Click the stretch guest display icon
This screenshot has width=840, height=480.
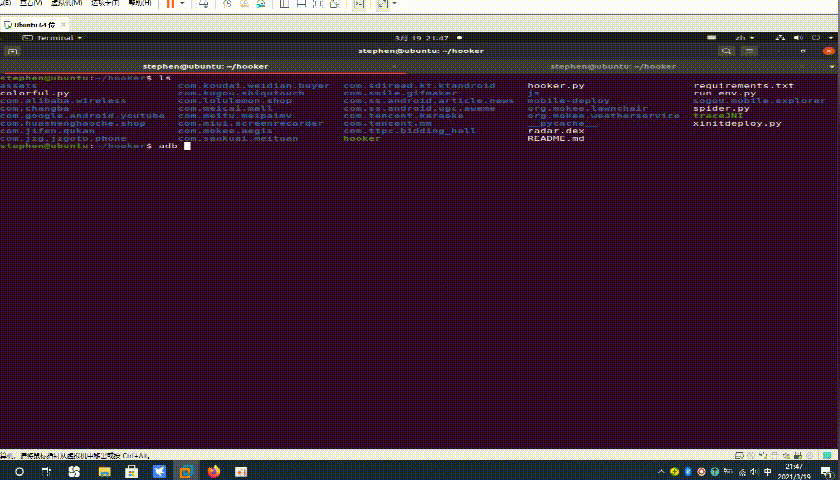[x=382, y=4]
